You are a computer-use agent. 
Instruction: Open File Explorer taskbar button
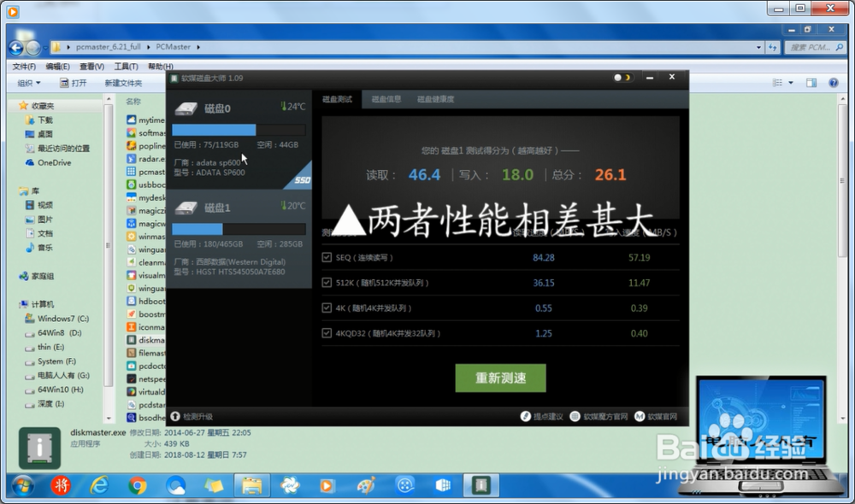coord(251,485)
